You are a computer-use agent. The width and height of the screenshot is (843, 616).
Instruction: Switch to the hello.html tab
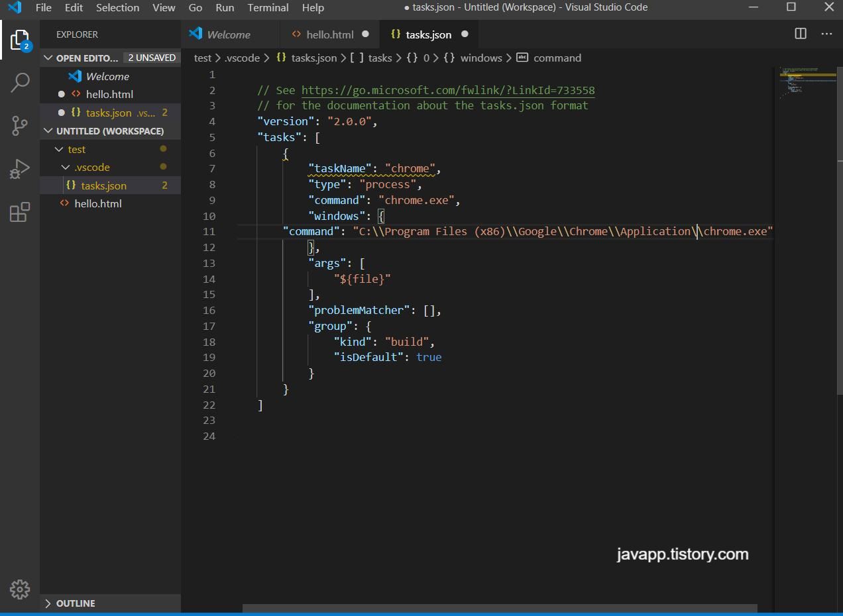point(329,34)
